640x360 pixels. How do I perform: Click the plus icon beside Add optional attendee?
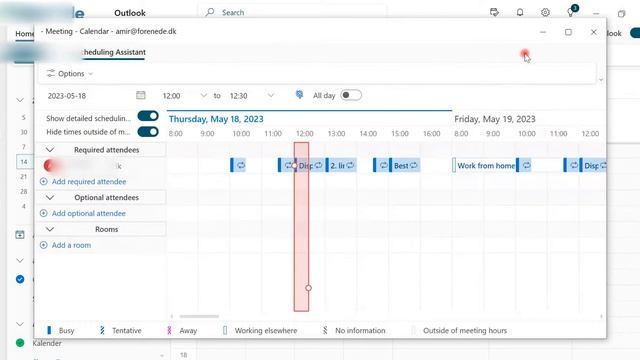pos(44,213)
